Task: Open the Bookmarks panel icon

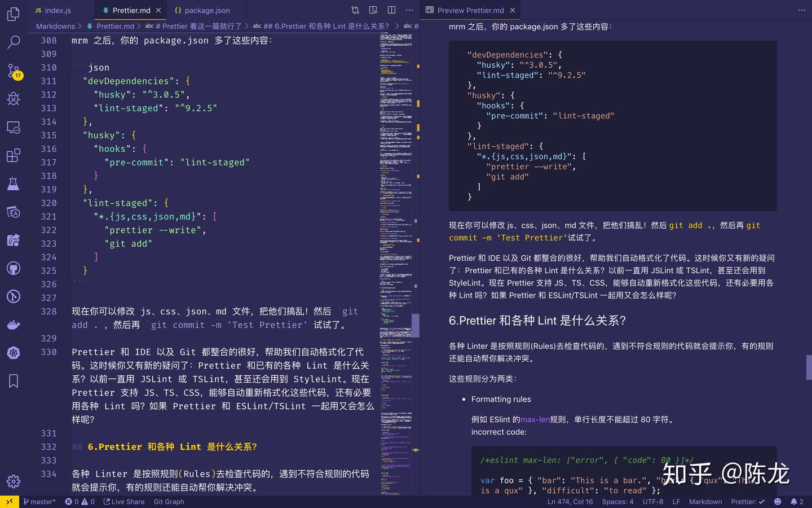Action: [x=14, y=381]
